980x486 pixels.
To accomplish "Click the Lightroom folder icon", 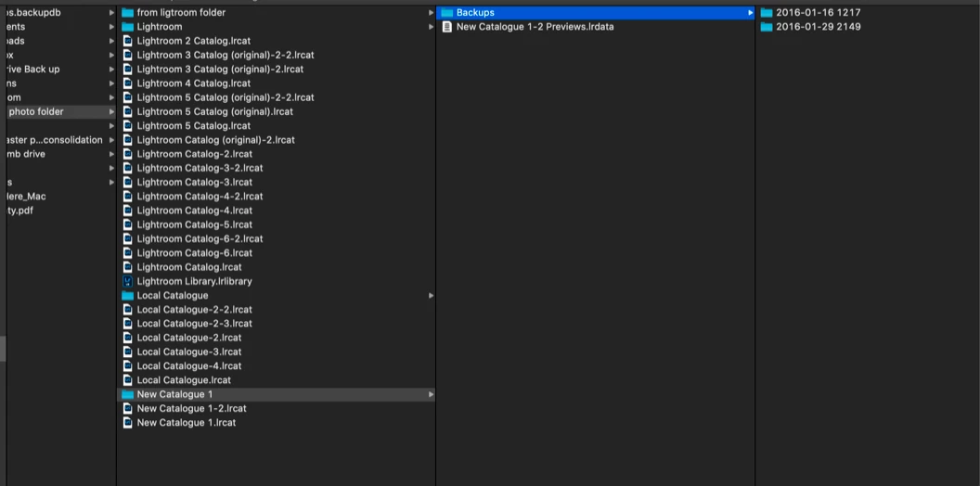I will tap(127, 27).
